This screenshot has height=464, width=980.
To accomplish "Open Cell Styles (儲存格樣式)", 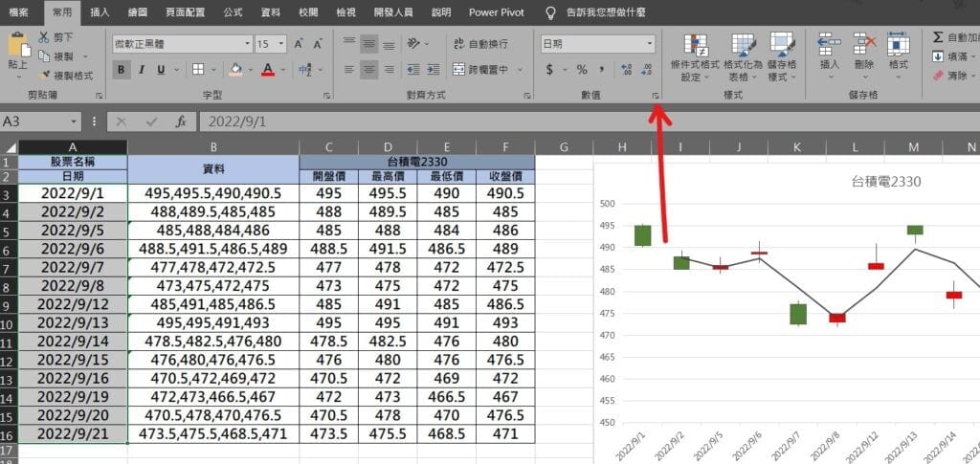I will pos(782,57).
